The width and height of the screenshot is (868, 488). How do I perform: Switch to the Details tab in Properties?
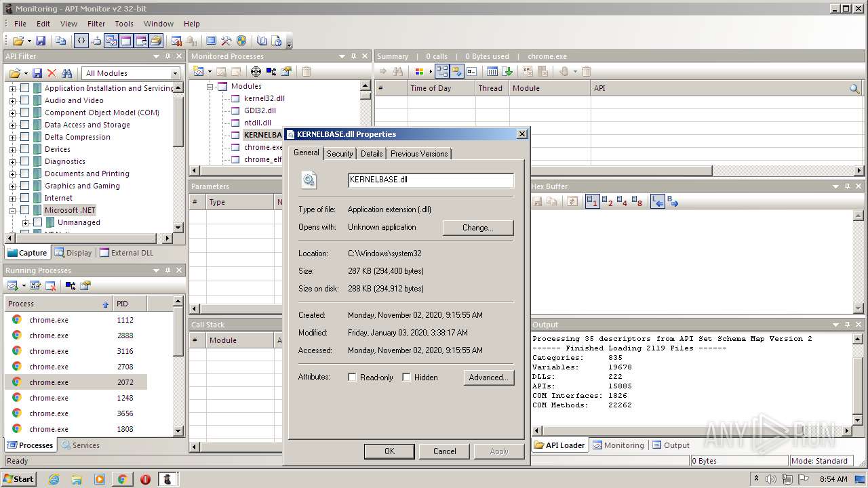(x=372, y=154)
